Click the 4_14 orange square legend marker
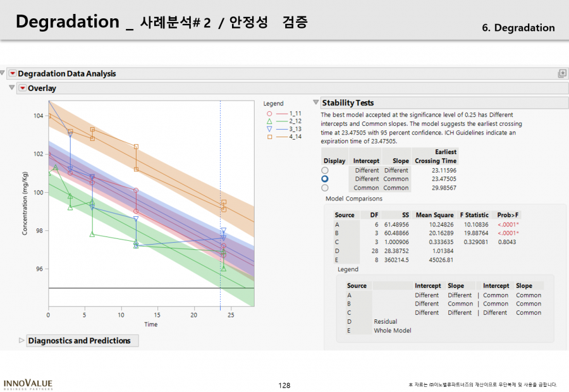Viewport: 569px width, 392px height. (269, 137)
